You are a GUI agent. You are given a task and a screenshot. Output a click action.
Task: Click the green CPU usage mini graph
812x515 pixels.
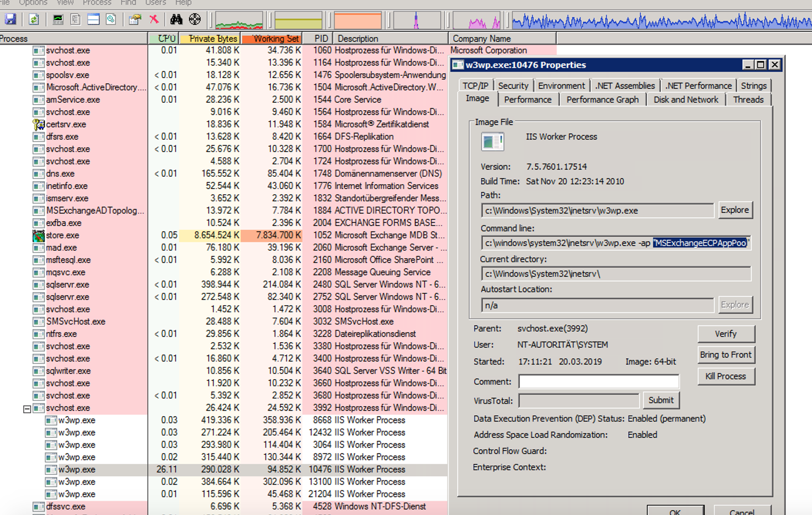click(x=239, y=20)
